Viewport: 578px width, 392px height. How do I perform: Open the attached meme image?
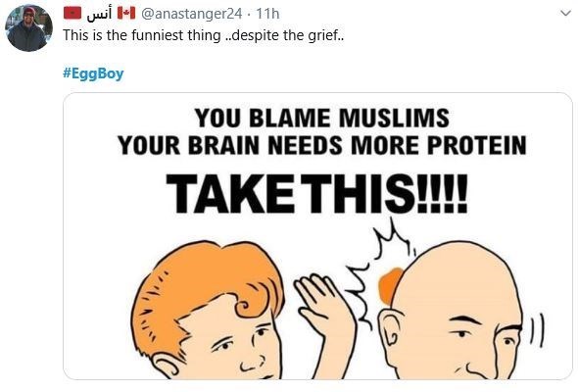[x=317, y=236]
